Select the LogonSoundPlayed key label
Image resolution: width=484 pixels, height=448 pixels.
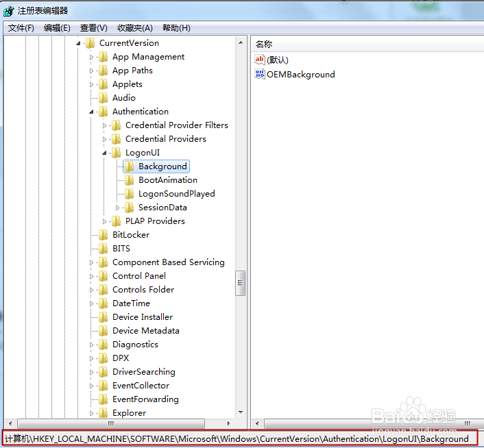tap(177, 194)
